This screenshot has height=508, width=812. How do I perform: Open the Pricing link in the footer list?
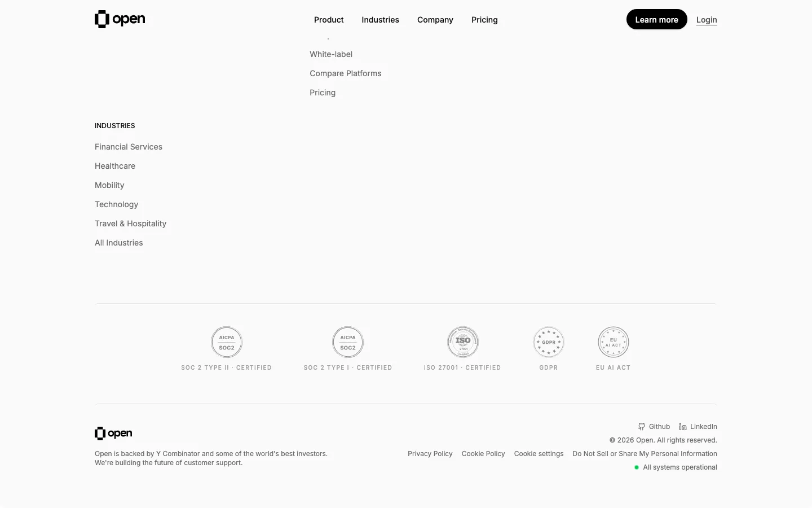[323, 93]
